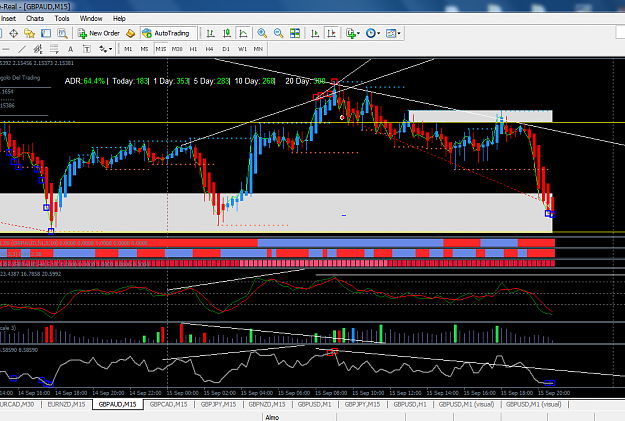Set timeframe to MN
The image size is (625, 421).
258,49
